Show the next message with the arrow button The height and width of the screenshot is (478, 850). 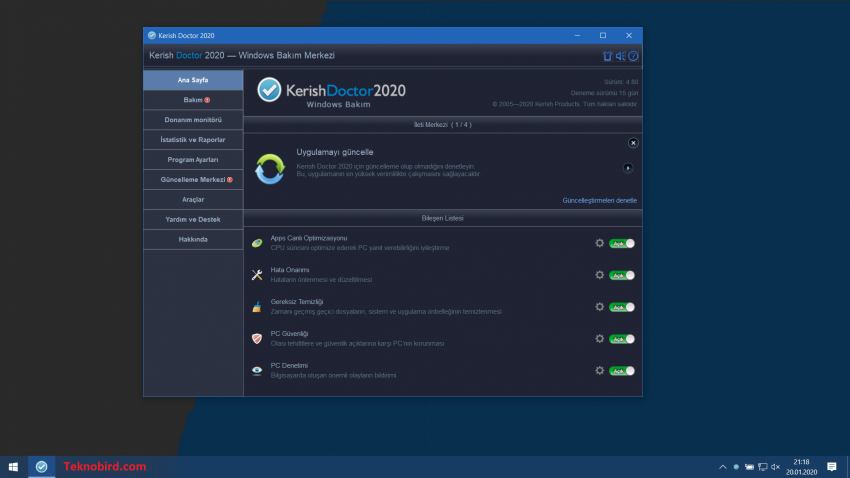(628, 168)
